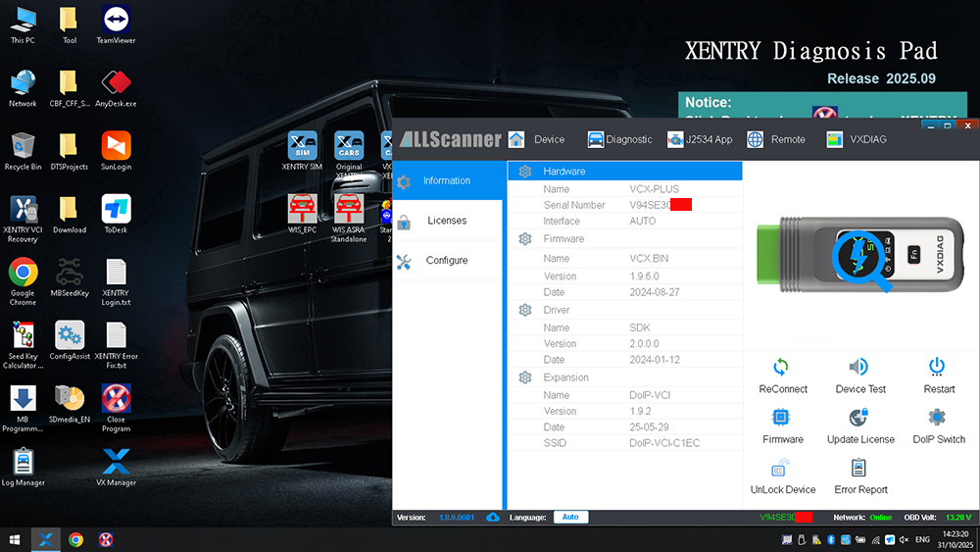This screenshot has height=552, width=980.
Task: Click the ReConnect icon
Action: [782, 368]
